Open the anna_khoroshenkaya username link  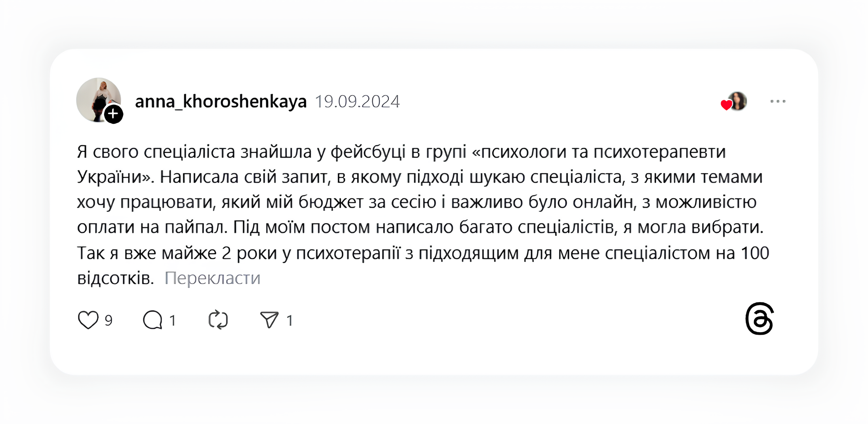pyautogui.click(x=221, y=102)
